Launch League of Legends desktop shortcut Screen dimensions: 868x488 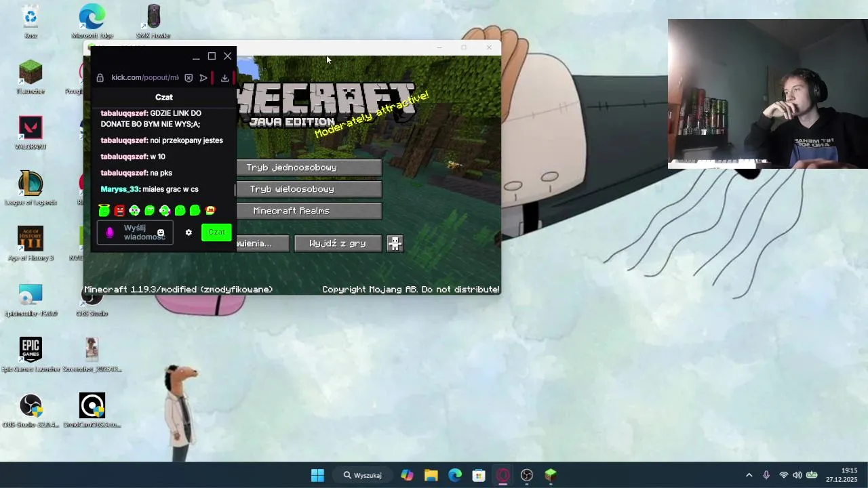click(x=31, y=188)
